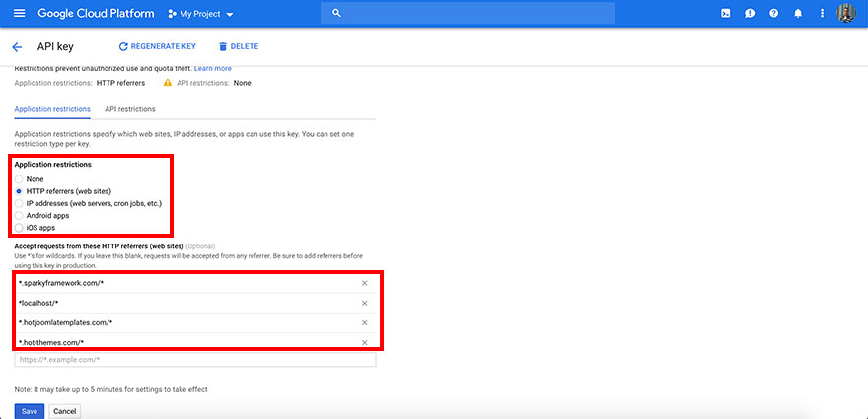Activate Cloud Shell icon
The image size is (868, 419).
[725, 13]
